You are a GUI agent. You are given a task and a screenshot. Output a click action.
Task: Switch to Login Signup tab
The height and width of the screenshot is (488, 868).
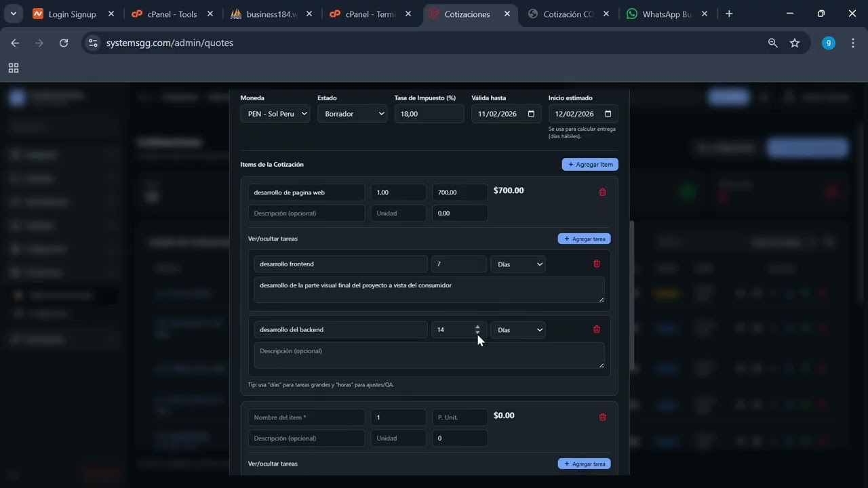click(72, 14)
